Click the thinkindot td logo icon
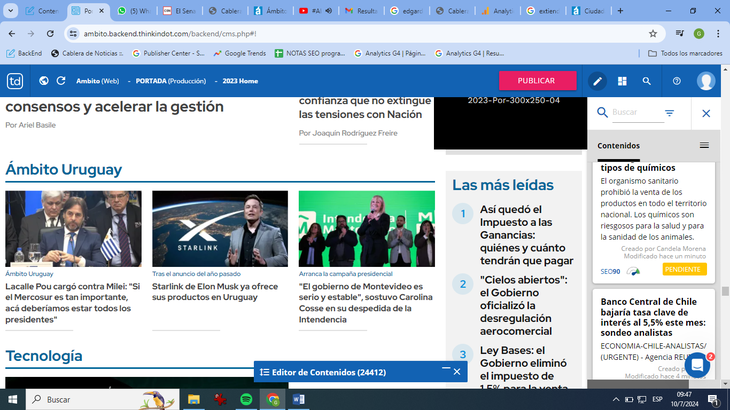The height and width of the screenshot is (410, 730). (15, 81)
